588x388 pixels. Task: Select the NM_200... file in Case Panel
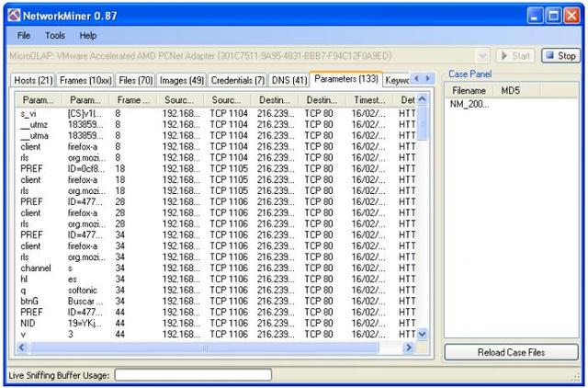469,105
